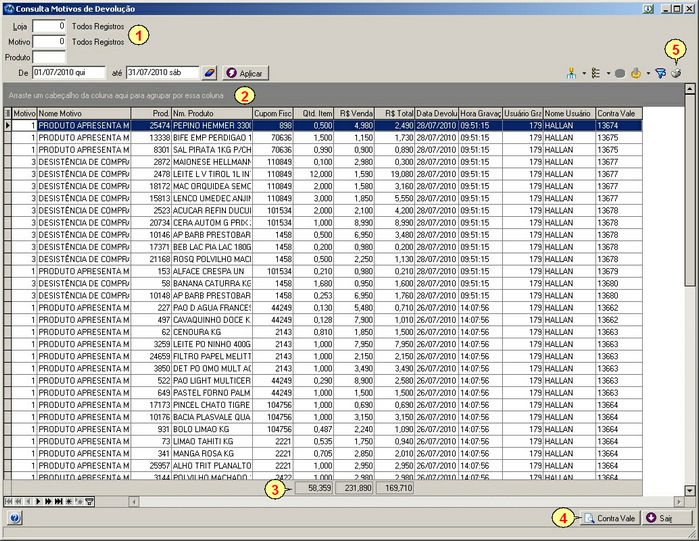This screenshot has height=541, width=699.
Task: Click vertical scrollbar down arrow
Action: tap(690, 490)
